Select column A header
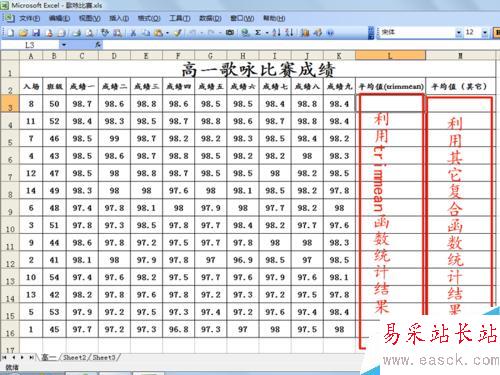Viewport: 500px width, 375px height. 31,56
